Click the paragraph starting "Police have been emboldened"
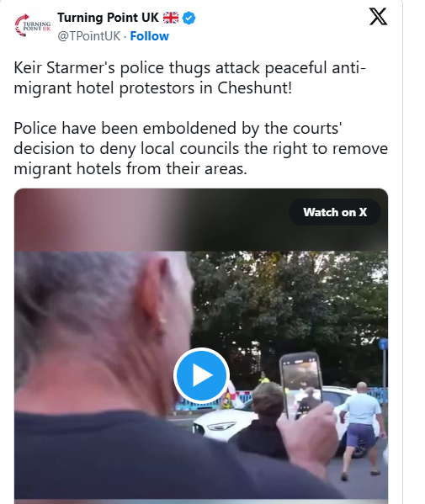 (200, 148)
